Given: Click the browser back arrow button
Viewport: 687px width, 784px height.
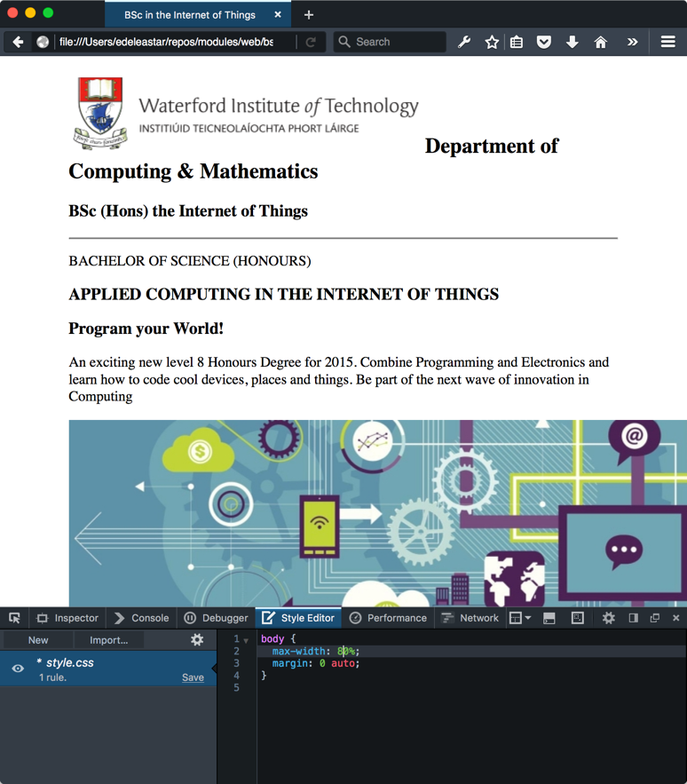Looking at the screenshot, I should (x=18, y=42).
